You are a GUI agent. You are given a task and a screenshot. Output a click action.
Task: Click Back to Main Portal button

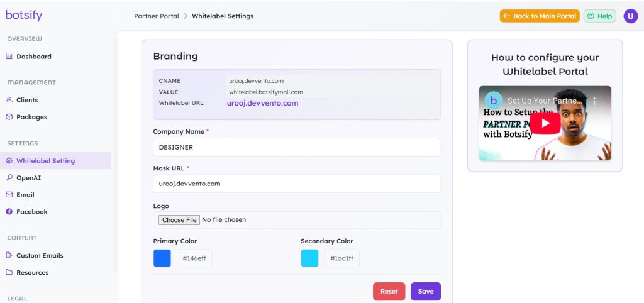tap(539, 16)
